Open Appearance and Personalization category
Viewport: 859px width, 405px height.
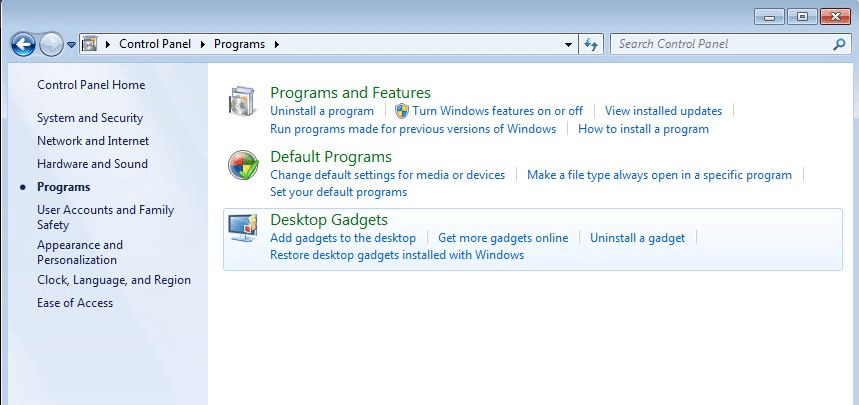click(80, 252)
